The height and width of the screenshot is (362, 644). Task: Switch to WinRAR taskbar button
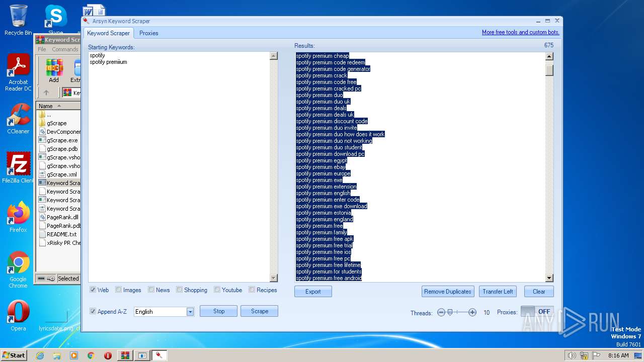click(125, 355)
